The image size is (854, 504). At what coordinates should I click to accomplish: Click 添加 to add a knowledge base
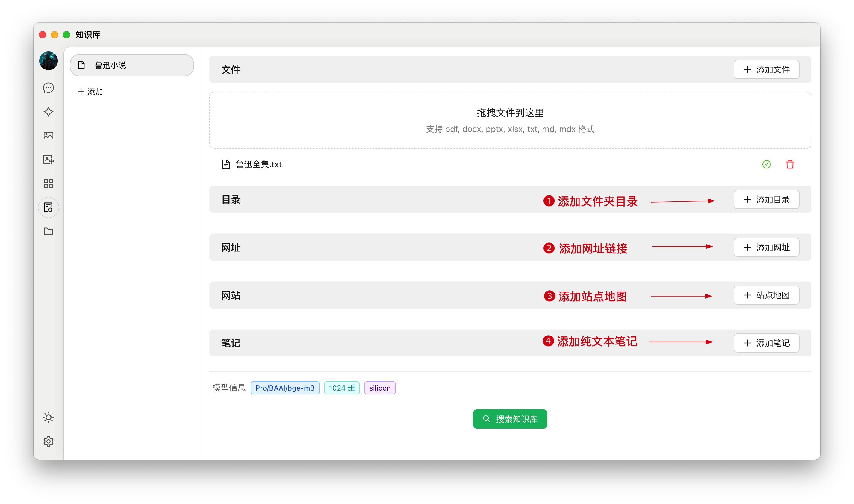point(90,92)
